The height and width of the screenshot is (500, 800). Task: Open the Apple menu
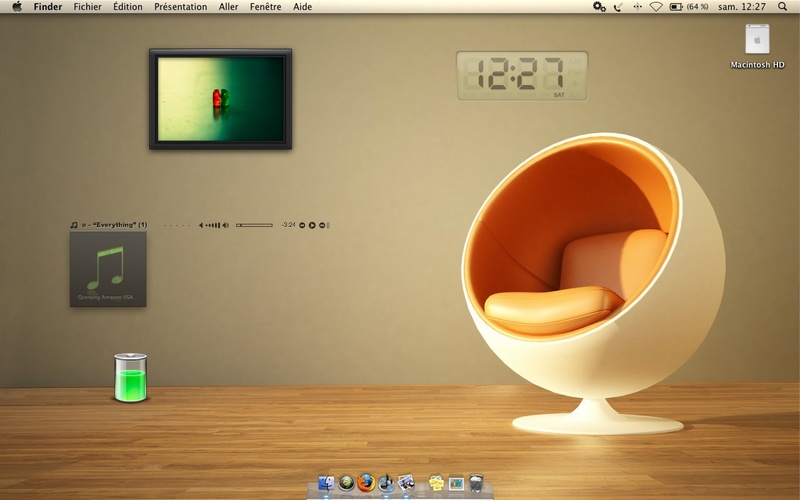point(17,7)
